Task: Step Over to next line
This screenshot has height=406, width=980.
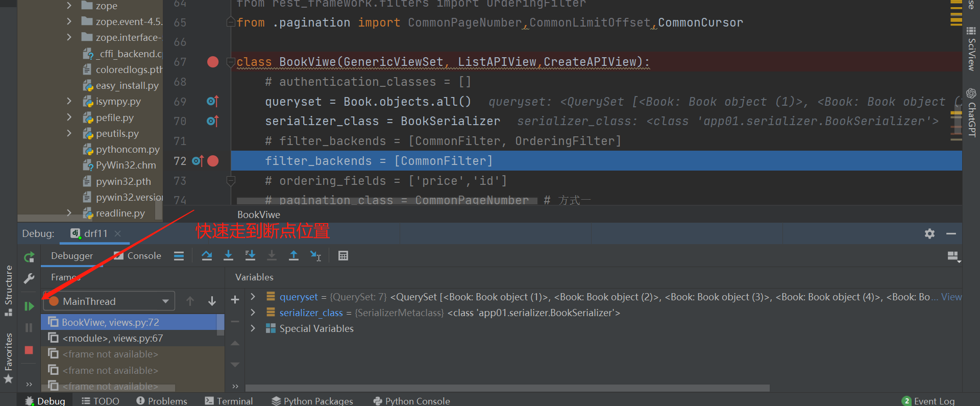Action: tap(207, 256)
